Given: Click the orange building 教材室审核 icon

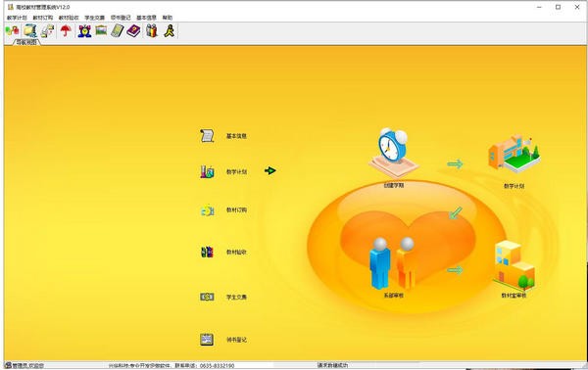Looking at the screenshot, I should [514, 266].
